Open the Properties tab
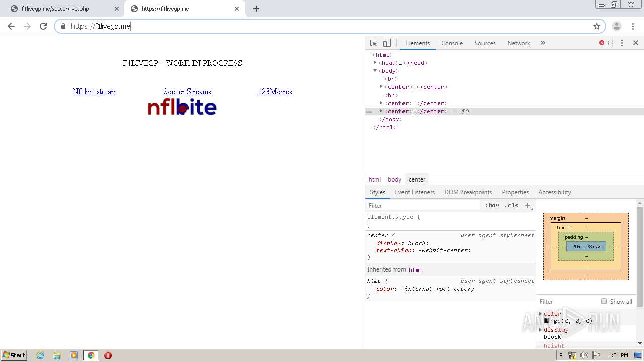This screenshot has height=362, width=644. 515,192
